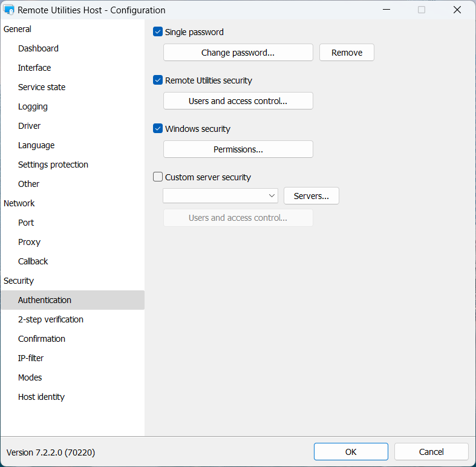Go to 2-step verification settings
The width and height of the screenshot is (476, 467).
tap(51, 319)
